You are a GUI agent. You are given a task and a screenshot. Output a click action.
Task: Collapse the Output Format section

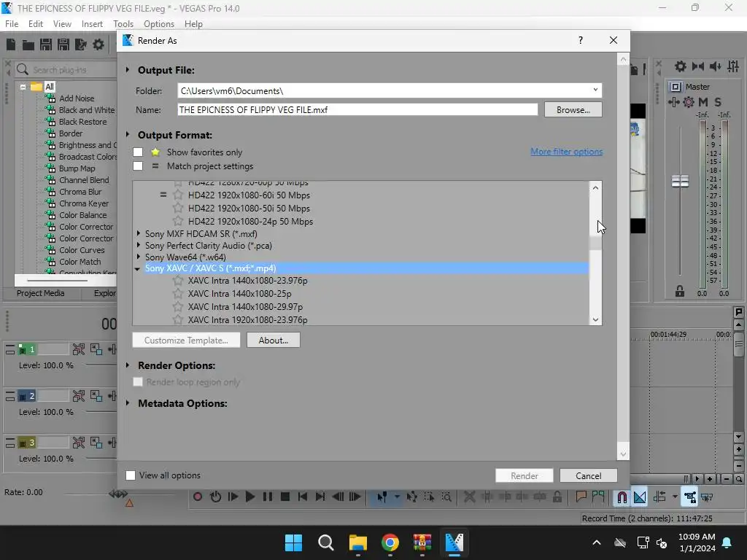128,135
